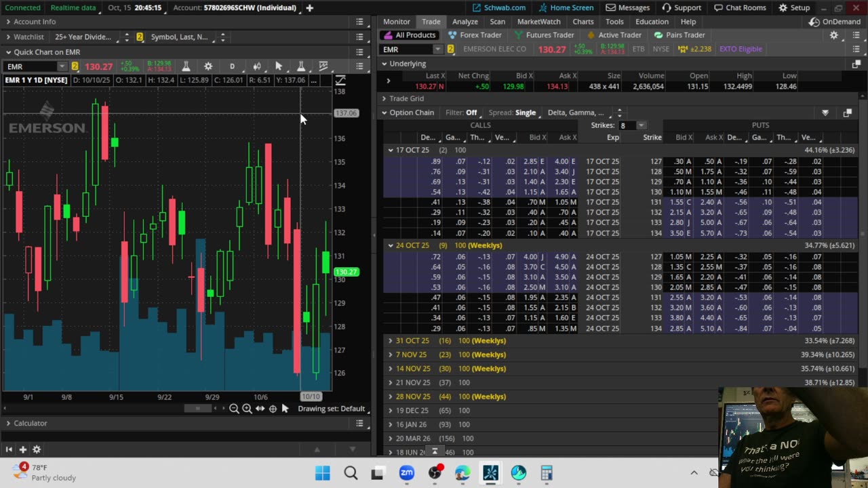Open the MarketWatch tab
This screenshot has height=488, width=868.
(x=539, y=22)
